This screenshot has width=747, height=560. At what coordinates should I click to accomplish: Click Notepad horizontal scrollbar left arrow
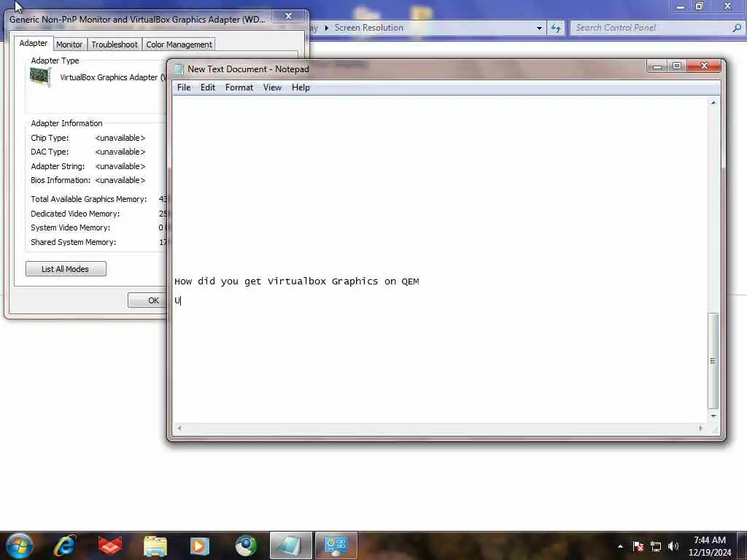179,428
